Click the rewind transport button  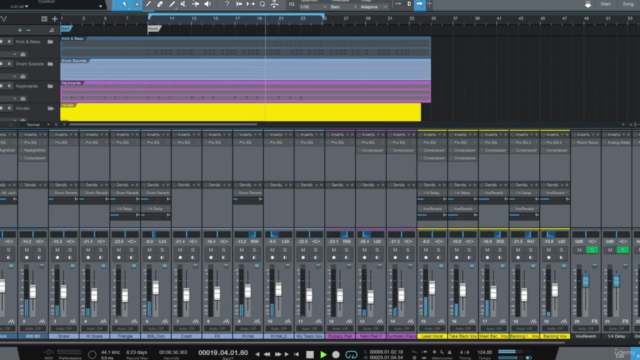(267, 354)
